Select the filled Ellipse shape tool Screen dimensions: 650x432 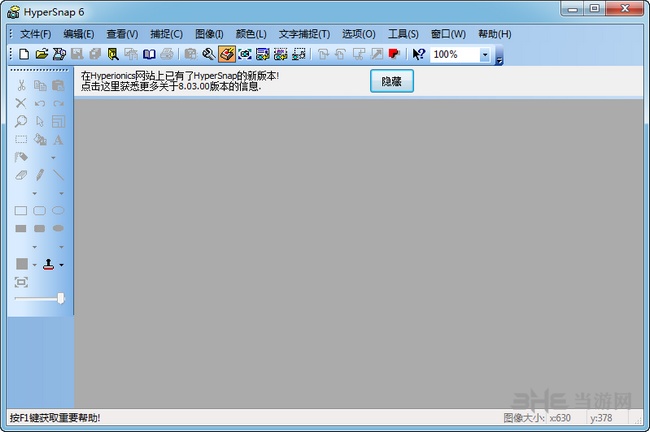point(58,228)
